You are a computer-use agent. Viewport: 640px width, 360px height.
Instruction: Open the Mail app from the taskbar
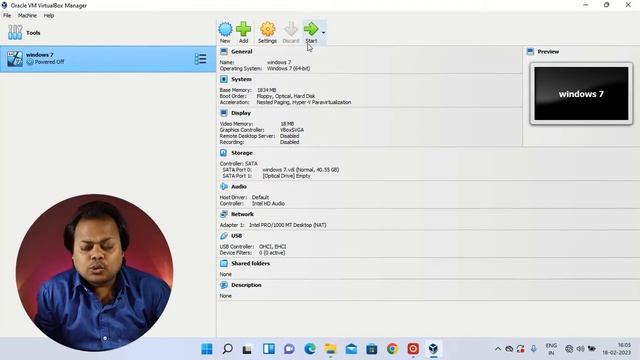351,349
